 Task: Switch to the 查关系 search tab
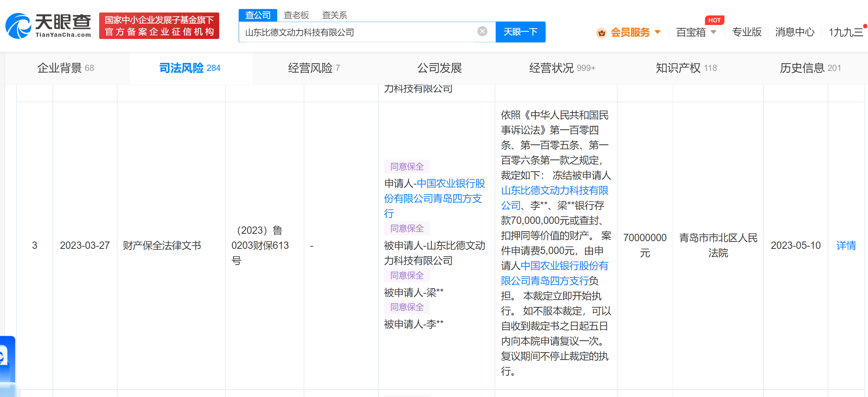(x=334, y=15)
